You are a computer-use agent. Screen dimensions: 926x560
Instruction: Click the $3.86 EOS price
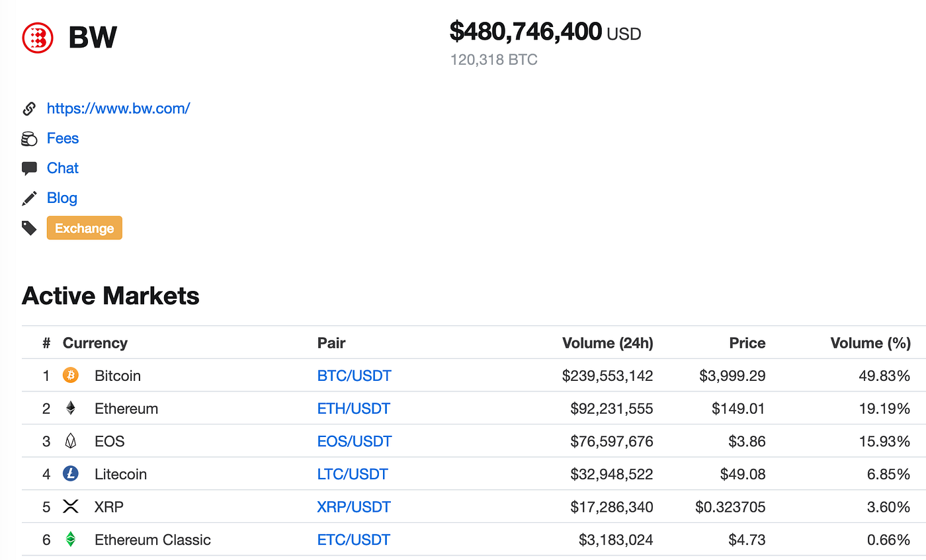click(747, 441)
